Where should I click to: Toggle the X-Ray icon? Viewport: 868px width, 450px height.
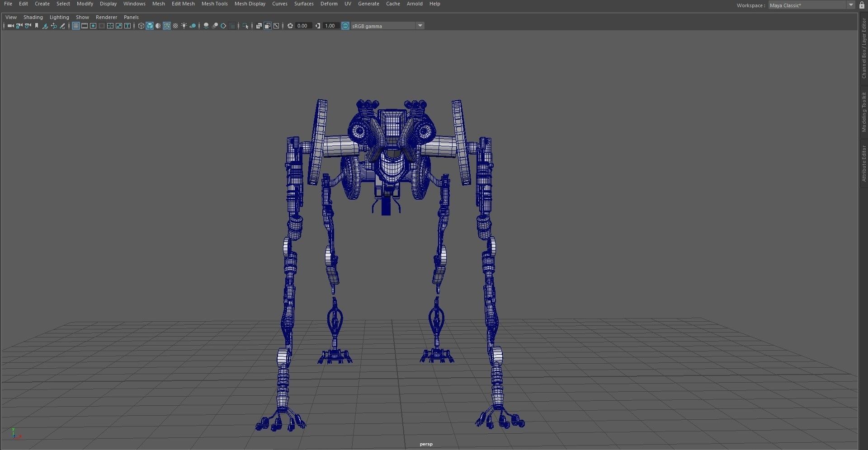pos(259,26)
